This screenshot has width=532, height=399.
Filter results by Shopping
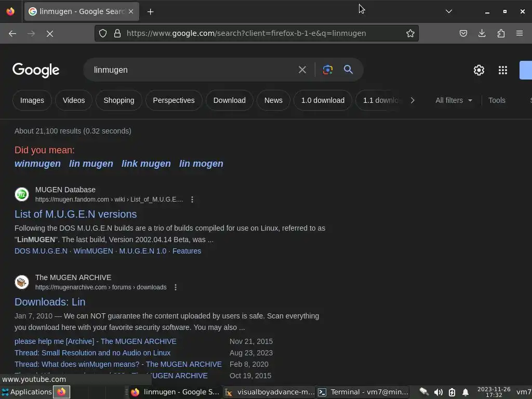[119, 100]
